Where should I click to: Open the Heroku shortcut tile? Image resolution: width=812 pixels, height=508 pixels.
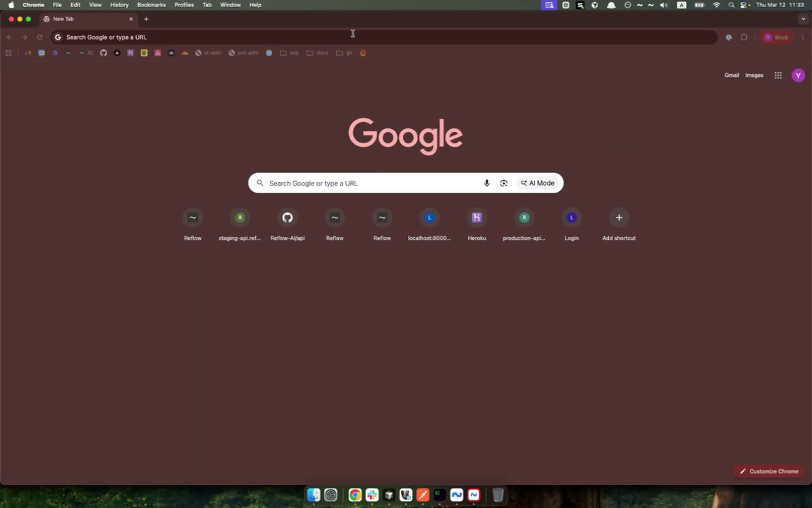(477, 225)
